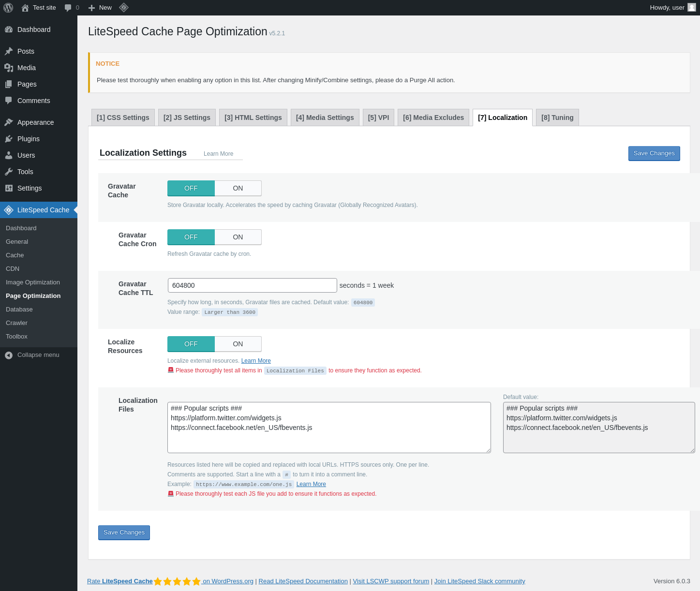Click the Gravatar Cache TTL input field
The height and width of the screenshot is (591, 700).
click(252, 285)
